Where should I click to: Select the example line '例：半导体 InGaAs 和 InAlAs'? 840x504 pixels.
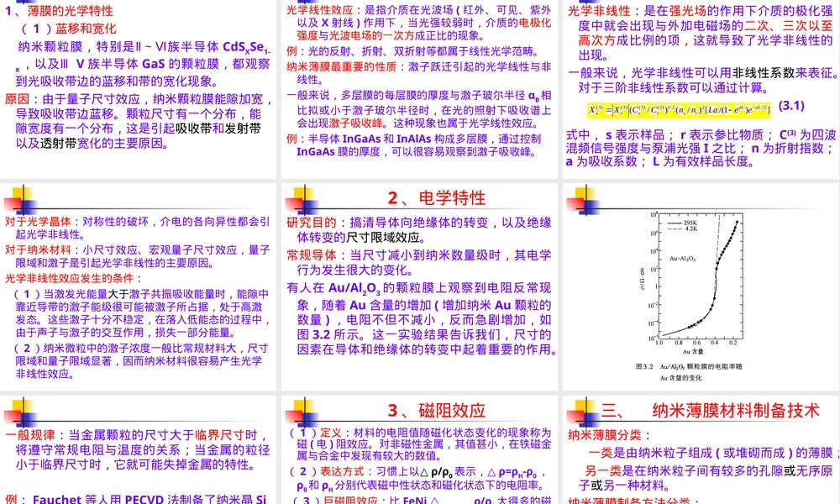coord(413,145)
